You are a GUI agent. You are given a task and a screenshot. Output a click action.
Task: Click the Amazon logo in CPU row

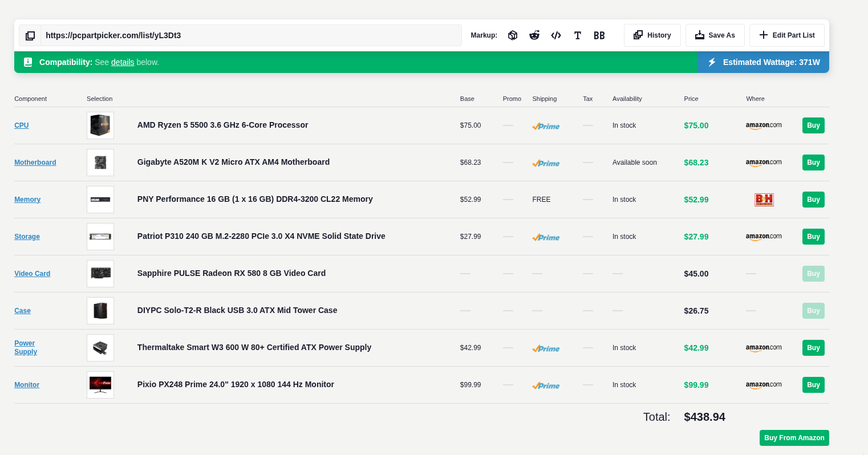tap(764, 125)
